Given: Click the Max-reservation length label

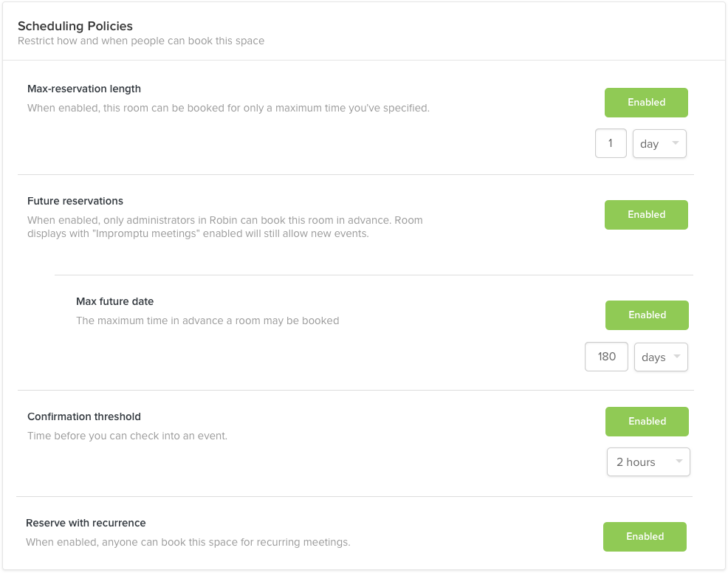Looking at the screenshot, I should [x=84, y=89].
